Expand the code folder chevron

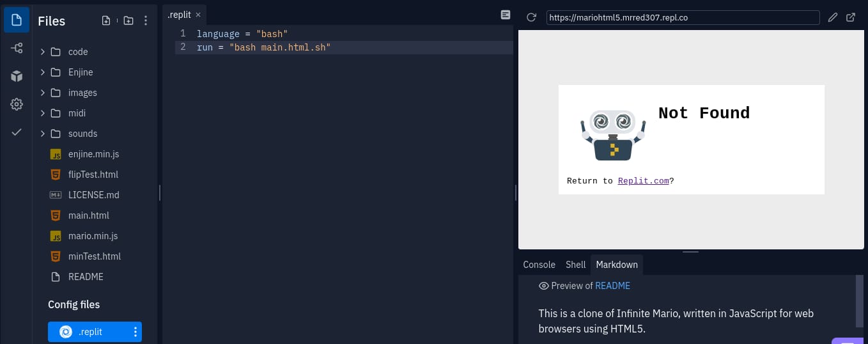tap(42, 52)
